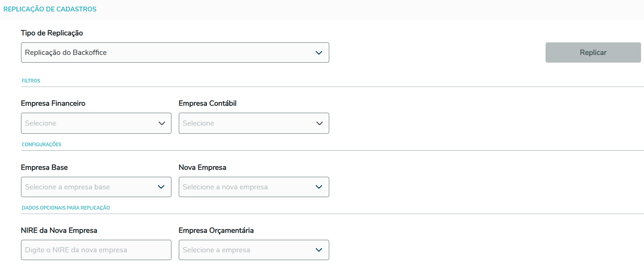Select the 'Replicação do Backoffice' value text
The height and width of the screenshot is (277, 644).
pos(66,53)
